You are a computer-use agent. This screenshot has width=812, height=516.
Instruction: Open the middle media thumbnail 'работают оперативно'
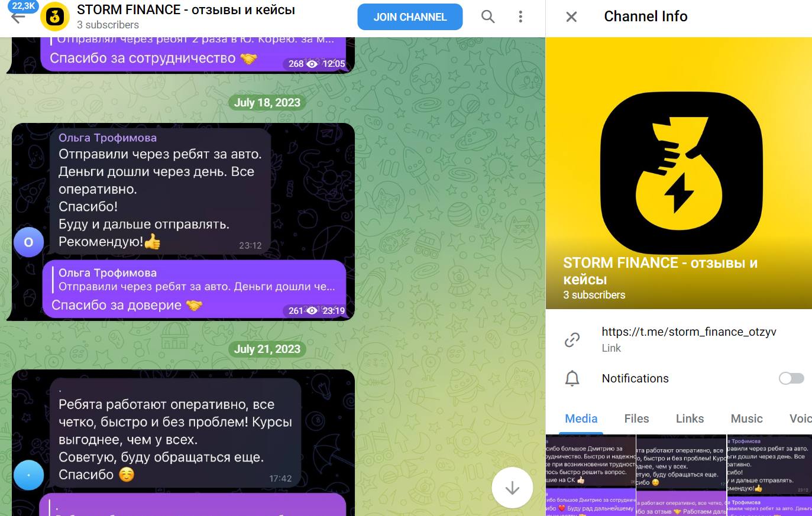coord(681,476)
